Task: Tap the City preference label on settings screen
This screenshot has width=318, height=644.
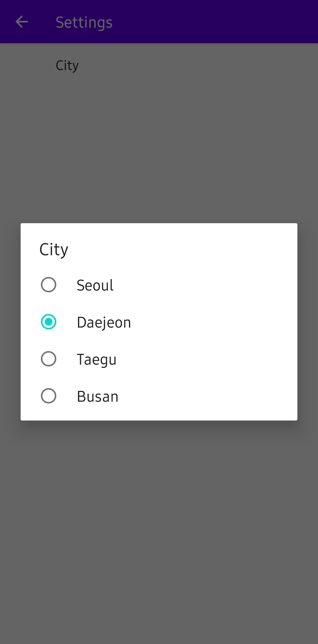Action: (x=67, y=65)
